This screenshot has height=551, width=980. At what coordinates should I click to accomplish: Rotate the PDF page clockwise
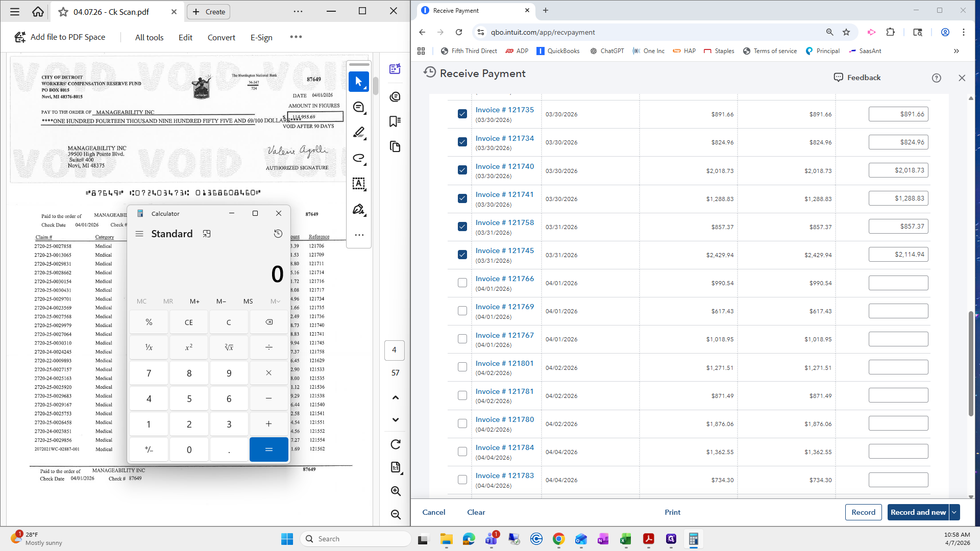pos(396,444)
